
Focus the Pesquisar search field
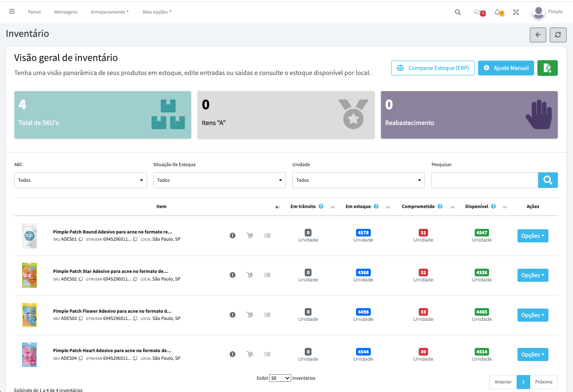pyautogui.click(x=485, y=180)
